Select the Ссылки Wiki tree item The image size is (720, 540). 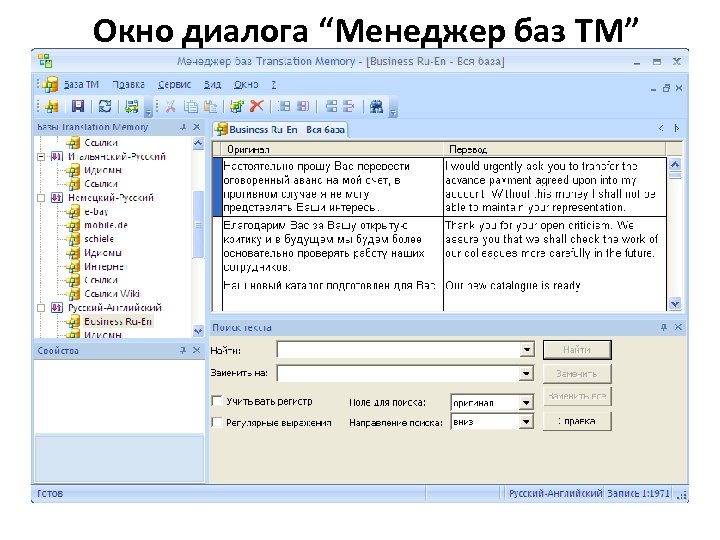tap(112, 294)
